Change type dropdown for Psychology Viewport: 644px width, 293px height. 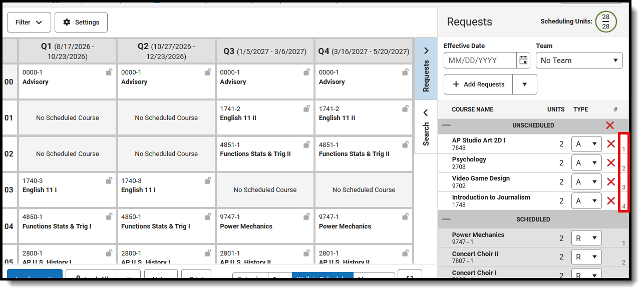click(587, 163)
